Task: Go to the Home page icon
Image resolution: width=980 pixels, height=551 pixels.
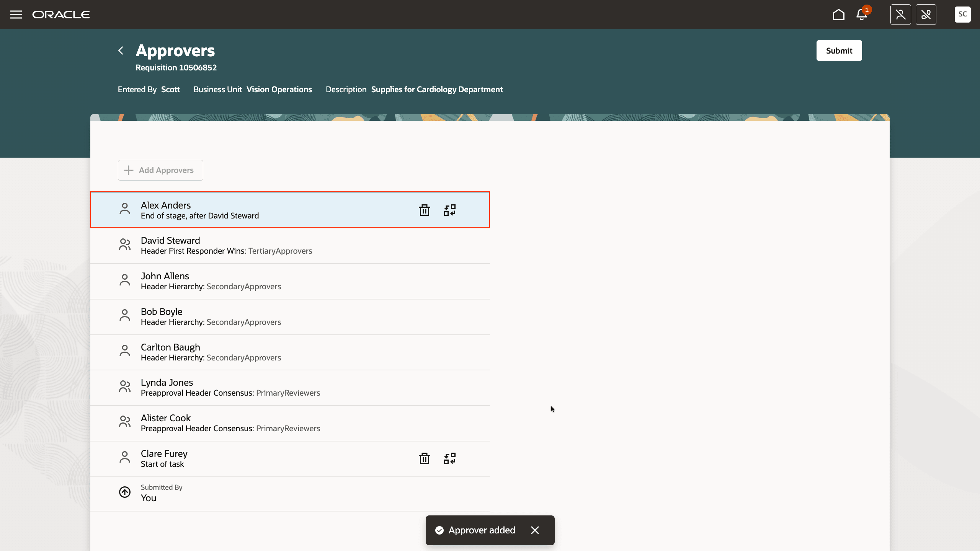Action: 838,15
